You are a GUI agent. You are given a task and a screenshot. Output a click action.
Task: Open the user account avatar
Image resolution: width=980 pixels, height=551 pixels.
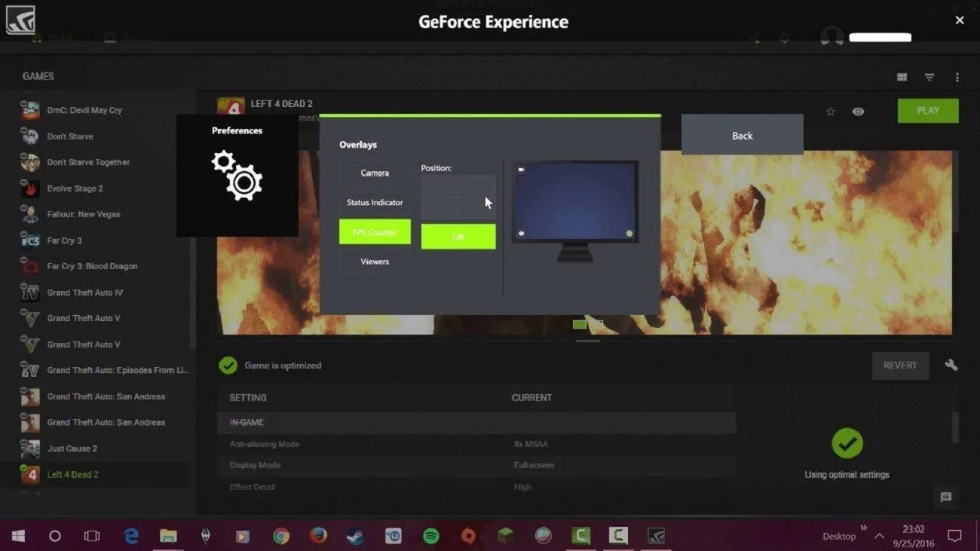coord(831,37)
